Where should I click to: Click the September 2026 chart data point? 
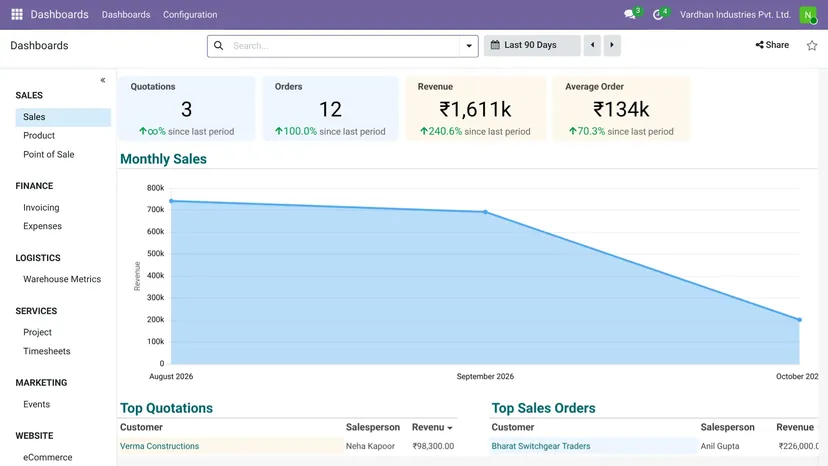(485, 212)
